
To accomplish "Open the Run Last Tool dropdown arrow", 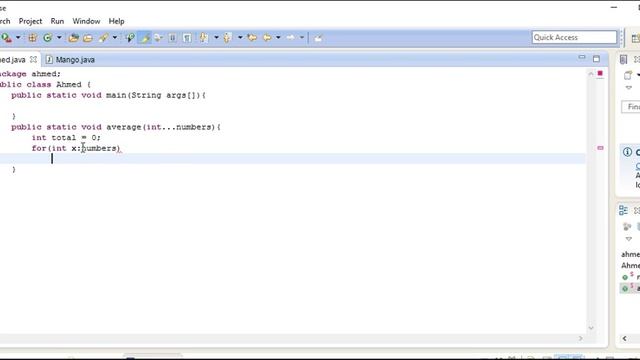I will click(18, 38).
